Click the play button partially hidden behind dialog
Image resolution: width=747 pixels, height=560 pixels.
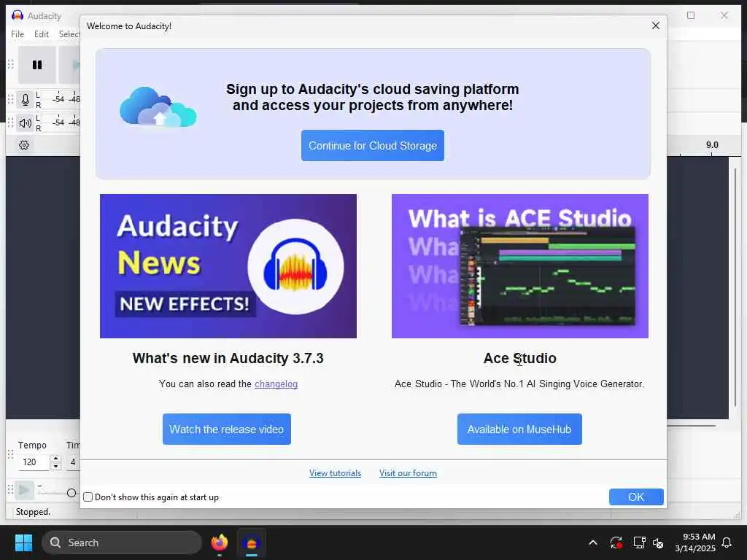(x=71, y=65)
